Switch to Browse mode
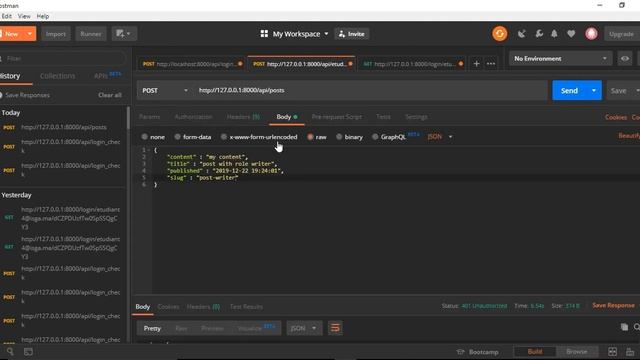This screenshot has width=640, height=360. click(x=576, y=351)
